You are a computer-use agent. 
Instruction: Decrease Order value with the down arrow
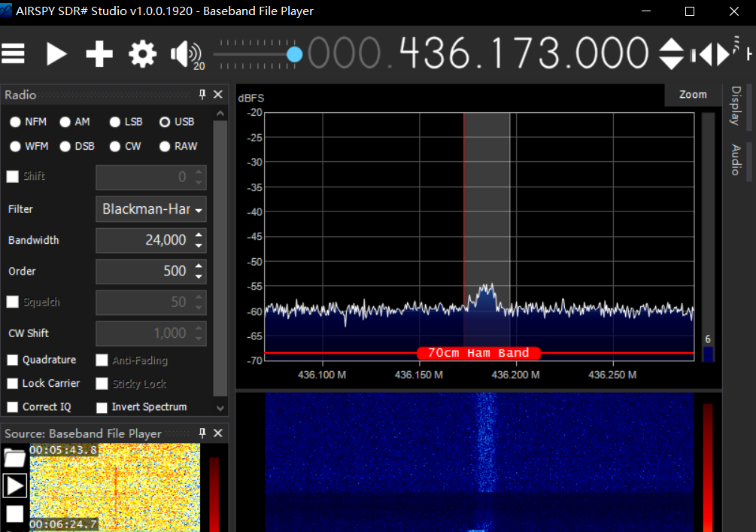199,276
